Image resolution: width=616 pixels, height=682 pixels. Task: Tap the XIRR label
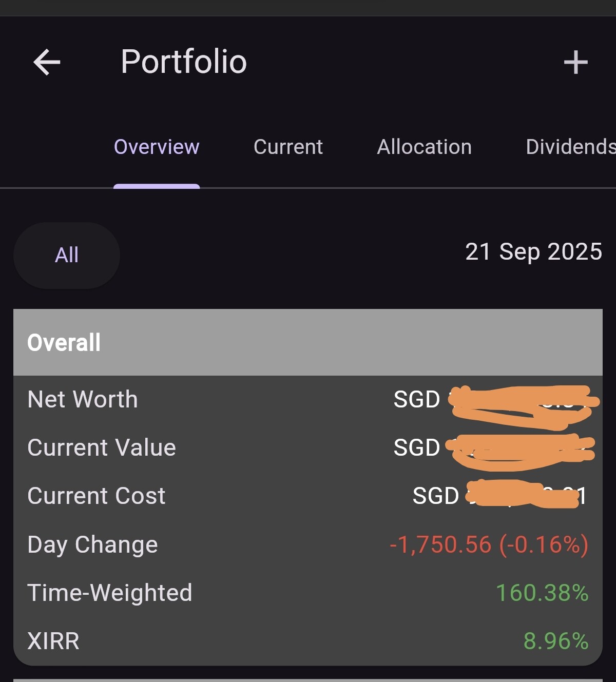pyautogui.click(x=53, y=641)
